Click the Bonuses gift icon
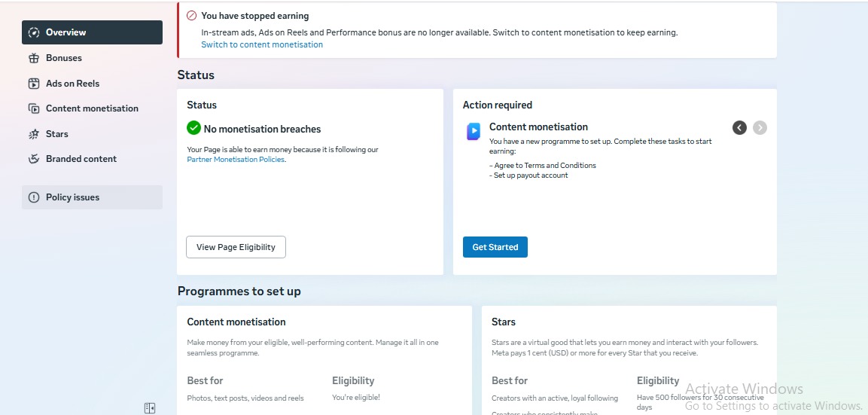Screen dimensions: 868x415 (34, 58)
